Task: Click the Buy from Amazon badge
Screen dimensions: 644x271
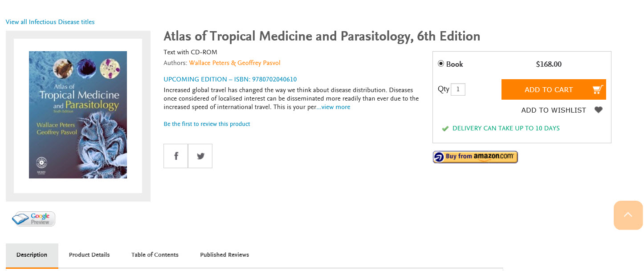Action: tap(475, 157)
